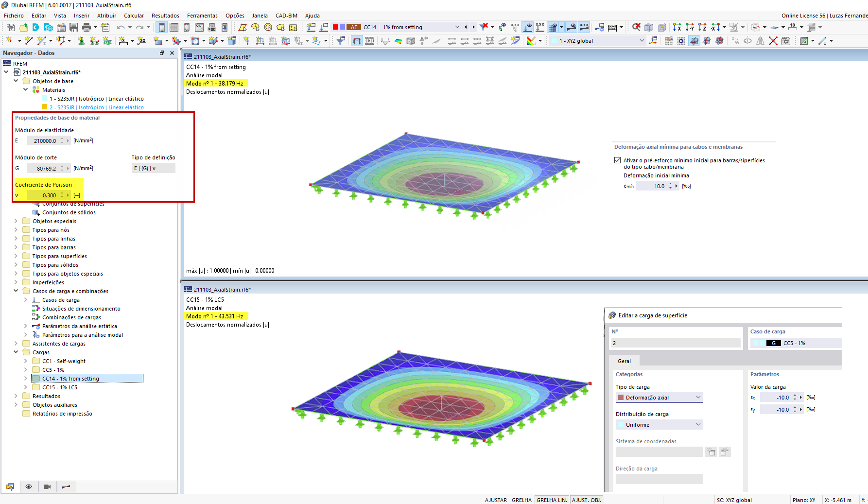
Task: Open the Distribuição de carga dropdown
Action: pos(659,425)
